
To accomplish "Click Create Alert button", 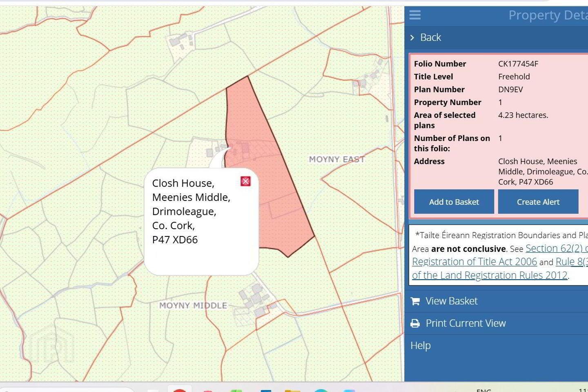I will [538, 202].
